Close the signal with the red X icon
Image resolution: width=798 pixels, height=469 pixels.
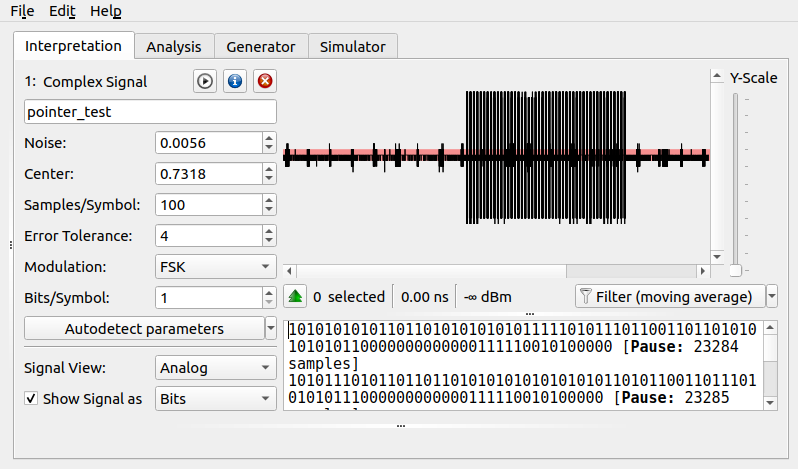point(264,82)
